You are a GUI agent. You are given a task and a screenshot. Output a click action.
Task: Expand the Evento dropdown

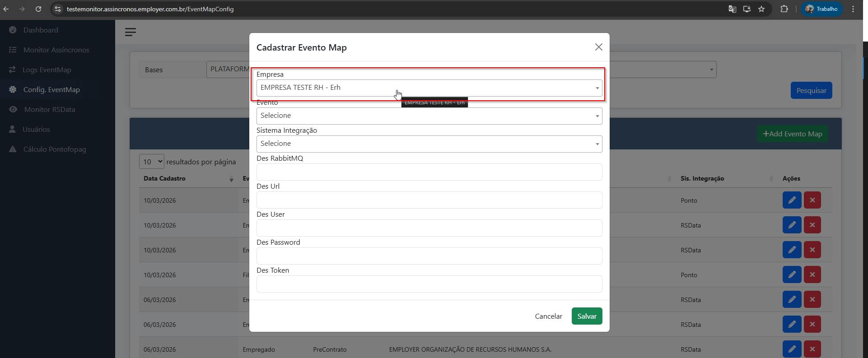(429, 116)
